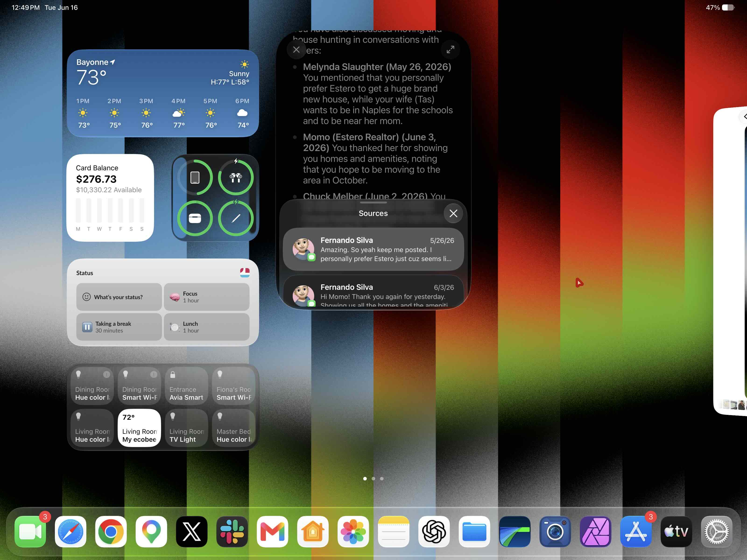Image resolution: width=747 pixels, height=560 pixels.
Task: Close the Sources sheet
Action: pos(453,213)
